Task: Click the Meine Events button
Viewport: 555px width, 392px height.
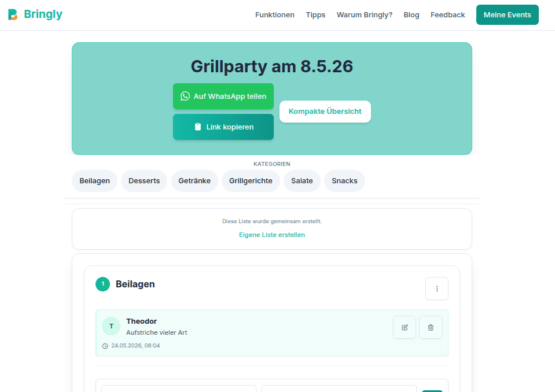Action: [x=507, y=15]
